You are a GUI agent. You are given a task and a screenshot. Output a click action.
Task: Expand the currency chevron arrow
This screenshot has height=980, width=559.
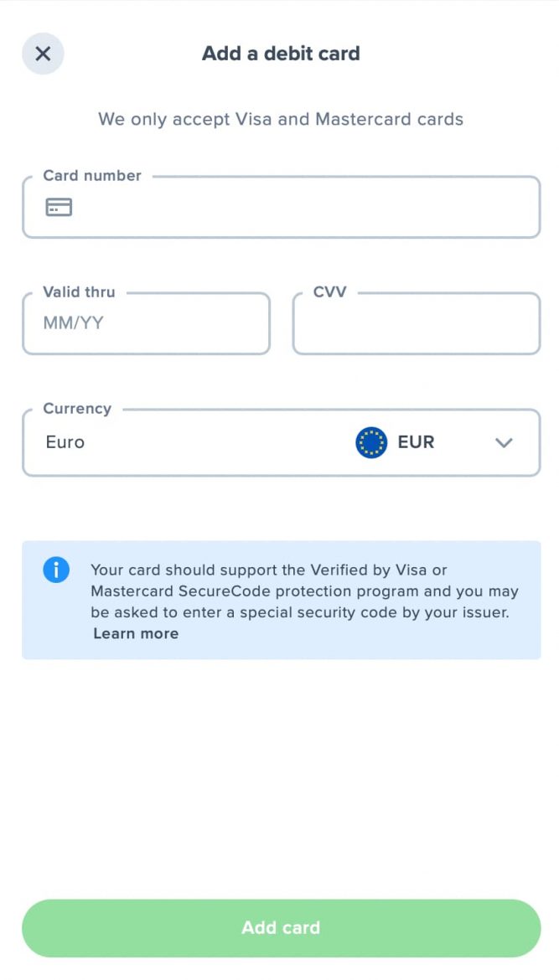point(504,443)
